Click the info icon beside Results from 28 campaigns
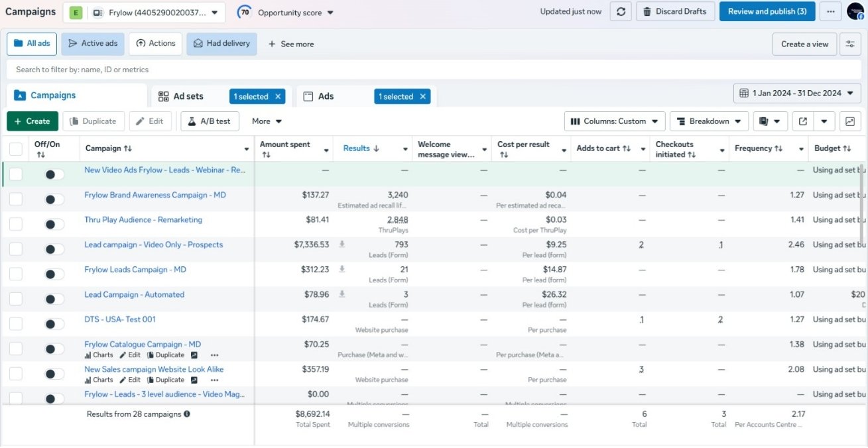This screenshot has width=868, height=448. coord(187,414)
